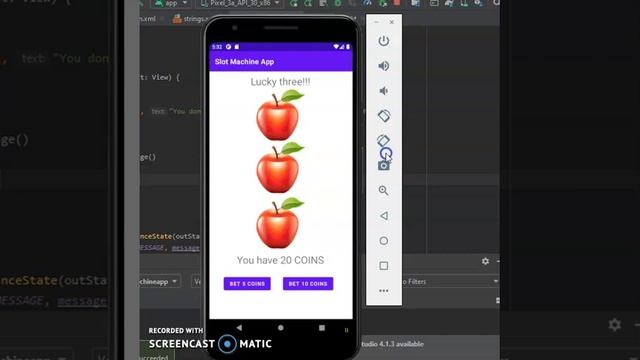This screenshot has height=360, width=640.
Task: Minimize the emulator control sidebar window
Action: [376, 22]
